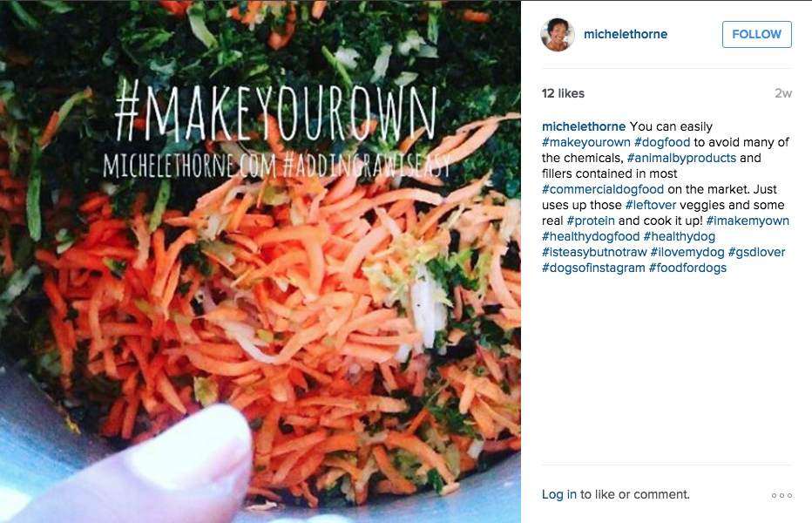Open the three-dots more options menu
The height and width of the screenshot is (523, 812).
pyautogui.click(x=782, y=495)
